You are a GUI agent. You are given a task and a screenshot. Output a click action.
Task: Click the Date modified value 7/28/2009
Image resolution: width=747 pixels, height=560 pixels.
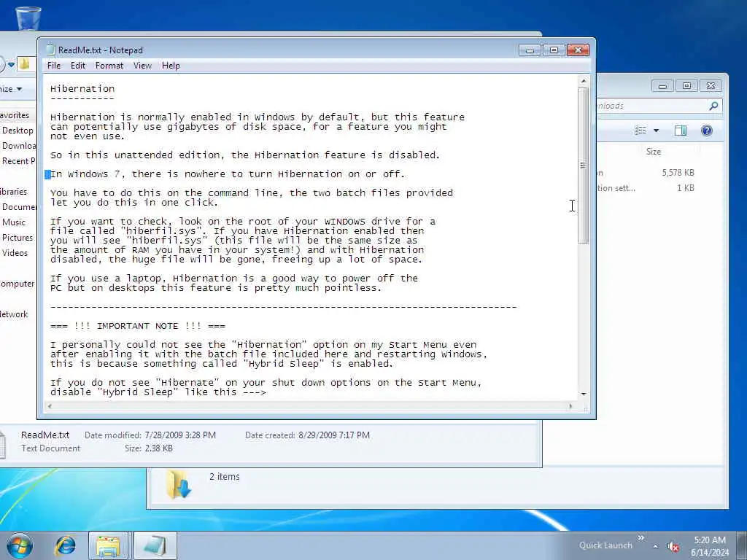tap(180, 435)
